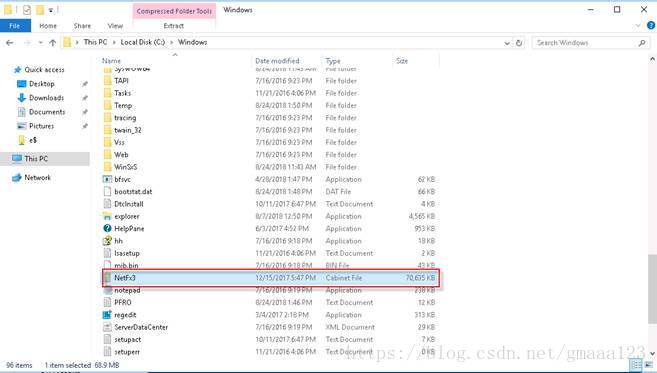The image size is (657, 373).
Task: Select the Vss folder icon
Action: point(108,142)
